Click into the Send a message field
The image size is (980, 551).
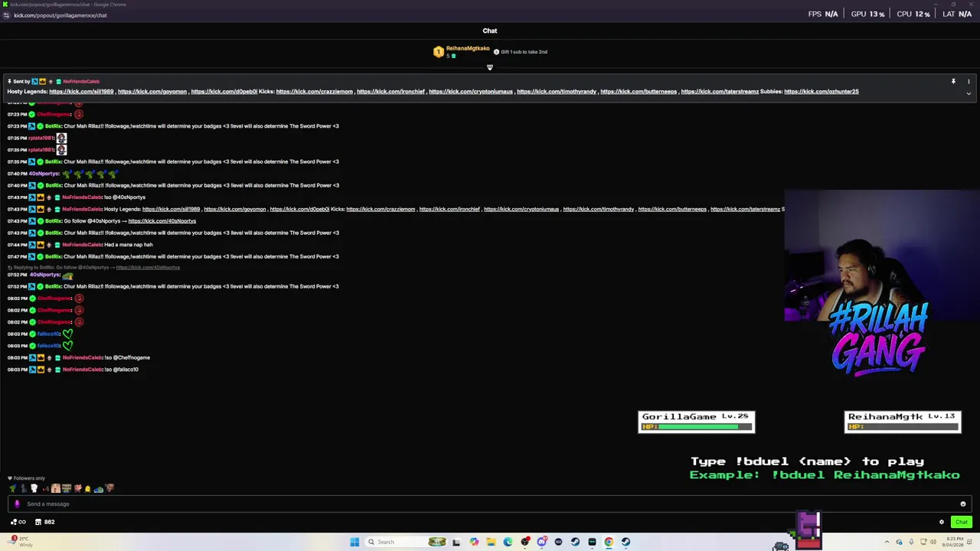(490, 504)
